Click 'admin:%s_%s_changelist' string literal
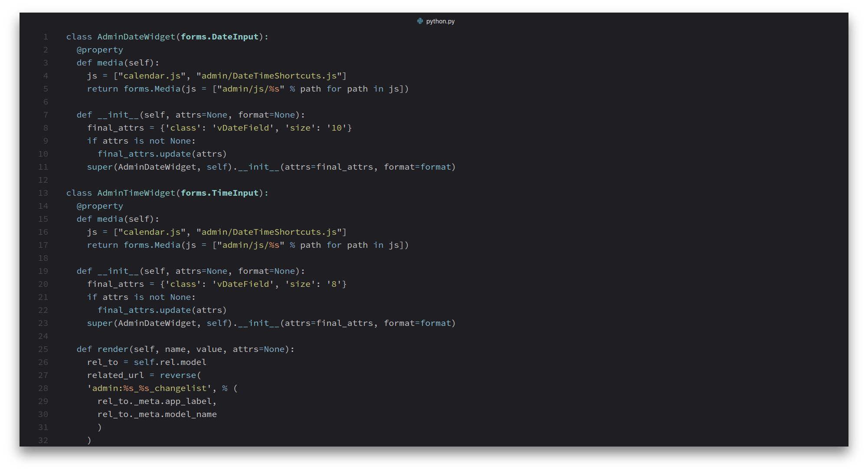The image size is (868, 473). point(149,388)
